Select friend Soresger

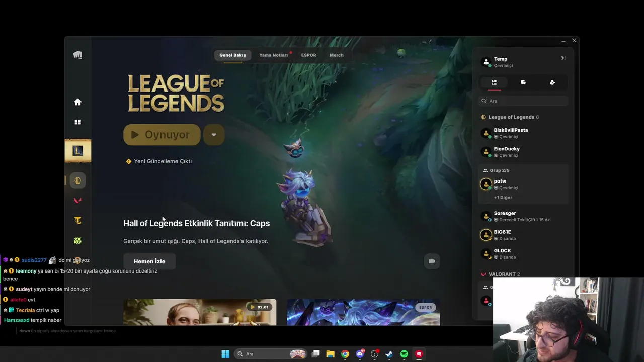click(523, 216)
